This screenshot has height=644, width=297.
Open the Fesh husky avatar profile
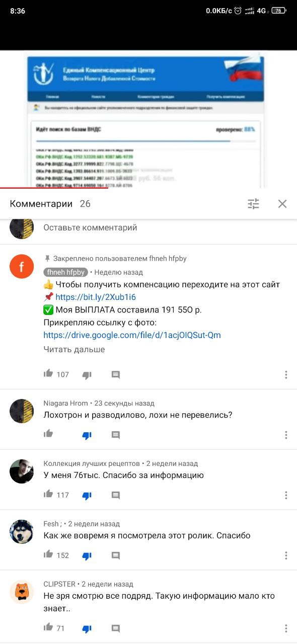pyautogui.click(x=22, y=531)
